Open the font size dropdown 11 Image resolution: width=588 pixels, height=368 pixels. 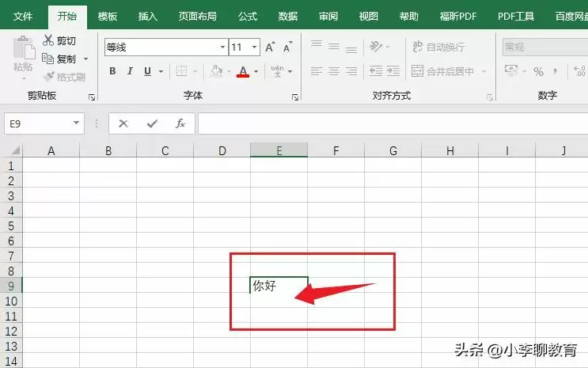(254, 47)
